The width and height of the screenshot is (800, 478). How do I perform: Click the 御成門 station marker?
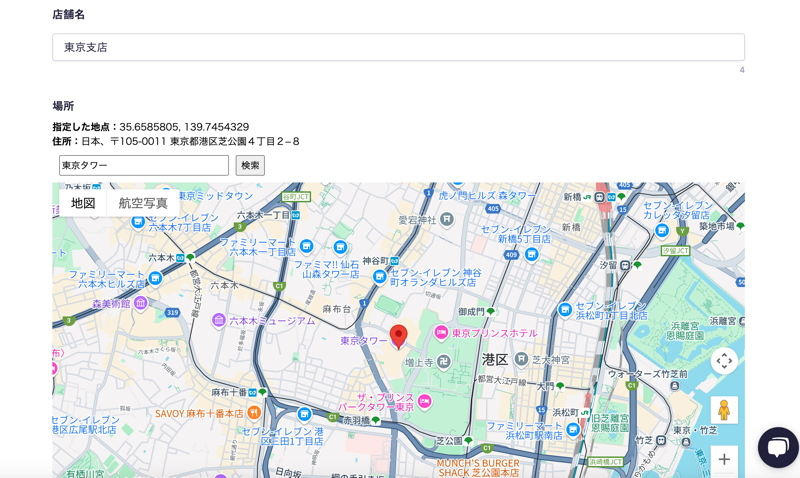tap(490, 311)
